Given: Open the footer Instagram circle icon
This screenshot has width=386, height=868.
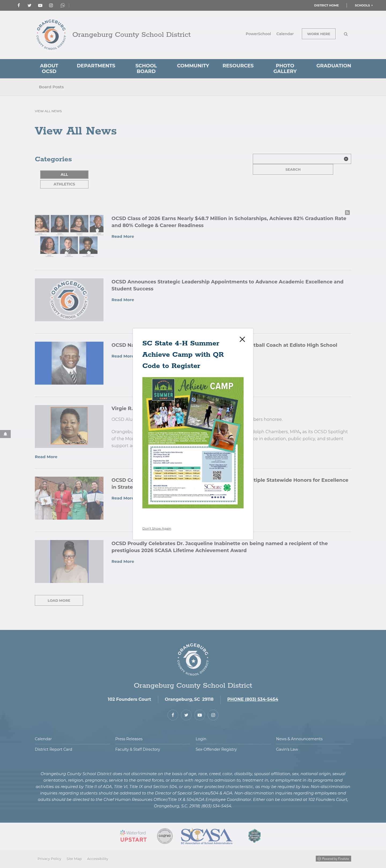Looking at the screenshot, I should pyautogui.click(x=213, y=715).
